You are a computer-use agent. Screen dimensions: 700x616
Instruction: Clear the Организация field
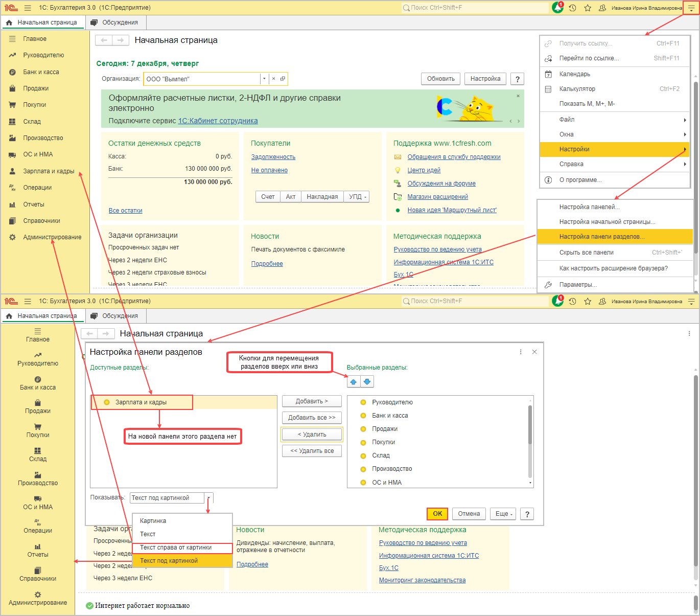click(273, 79)
